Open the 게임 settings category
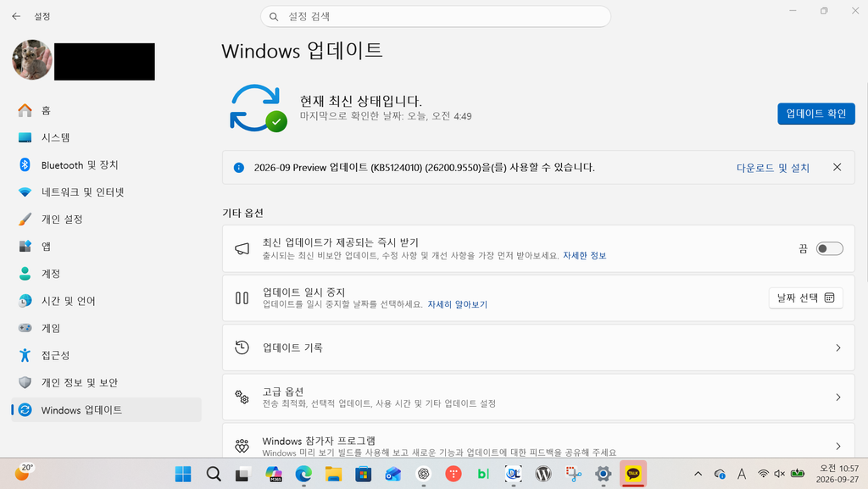 105,328
